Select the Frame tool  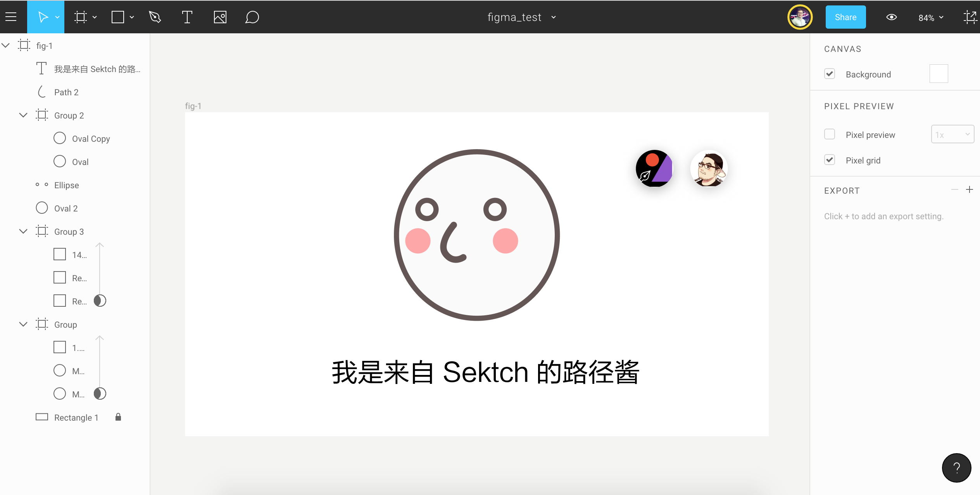[x=81, y=17]
